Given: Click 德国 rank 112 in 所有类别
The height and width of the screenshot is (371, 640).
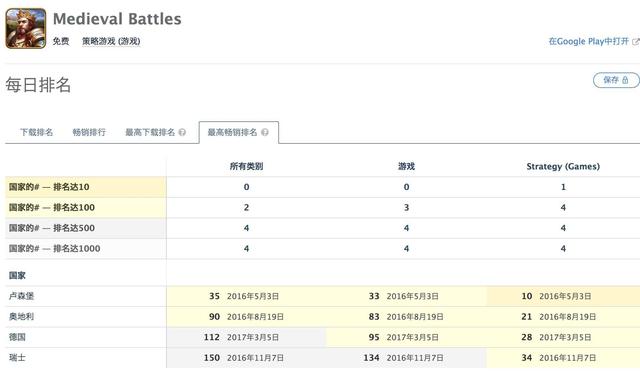Looking at the screenshot, I should pos(212,337).
